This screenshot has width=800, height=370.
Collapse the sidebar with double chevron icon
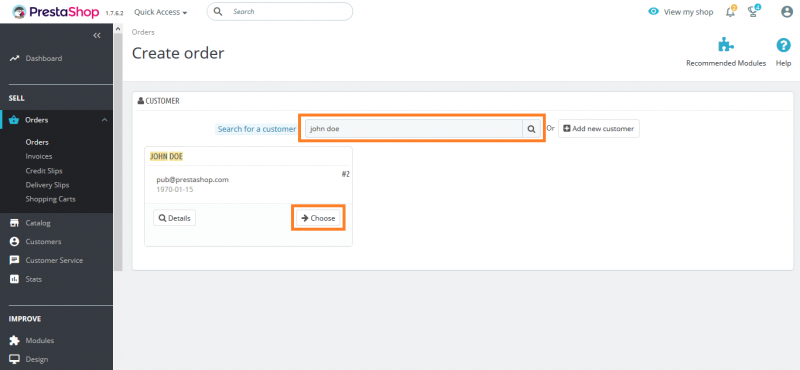[97, 35]
